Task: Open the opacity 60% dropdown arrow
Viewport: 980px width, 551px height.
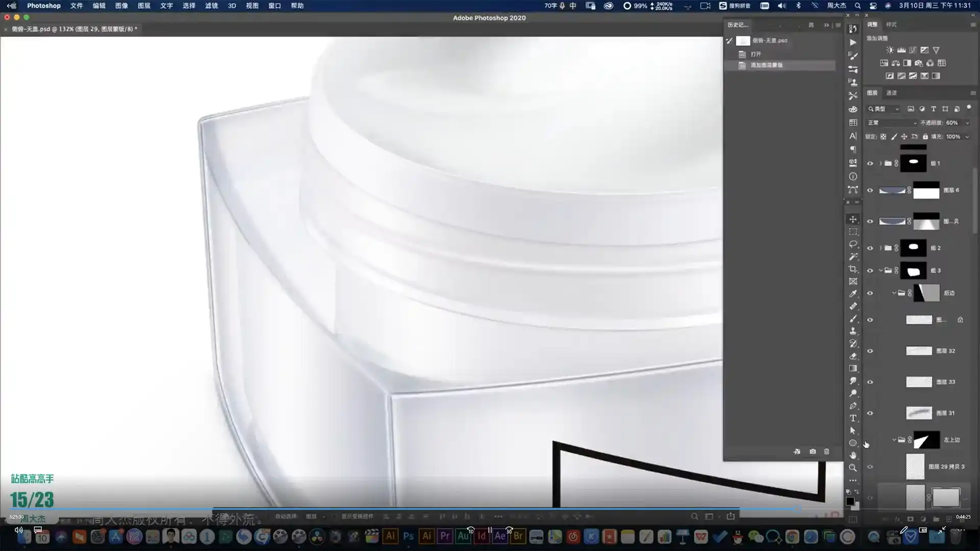Action: coord(967,123)
